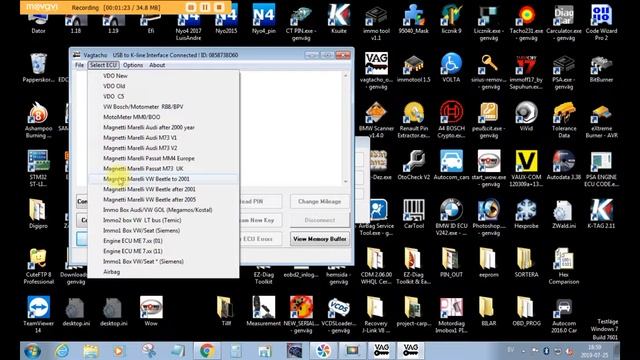Open CarTool barcode icon
The image size is (640, 360).
click(413, 214)
